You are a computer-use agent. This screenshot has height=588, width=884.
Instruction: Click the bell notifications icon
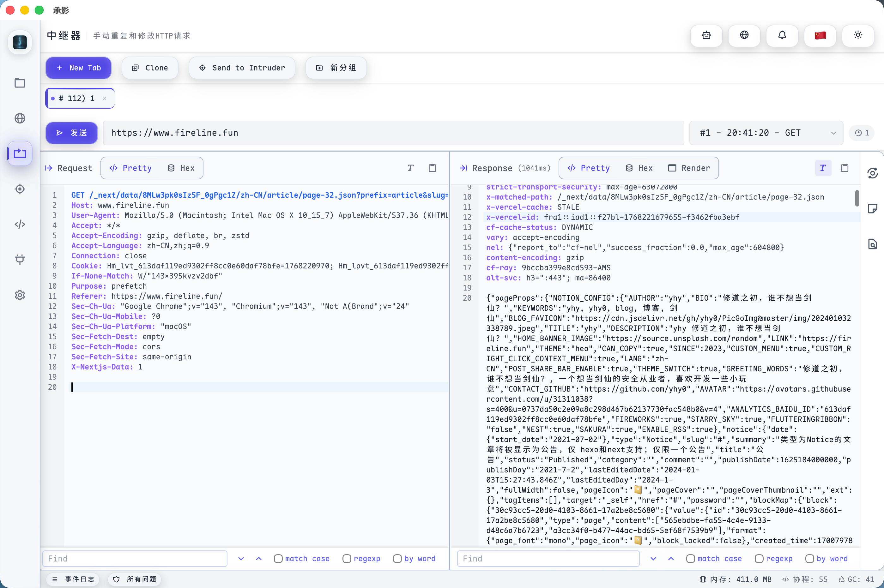[x=782, y=36]
